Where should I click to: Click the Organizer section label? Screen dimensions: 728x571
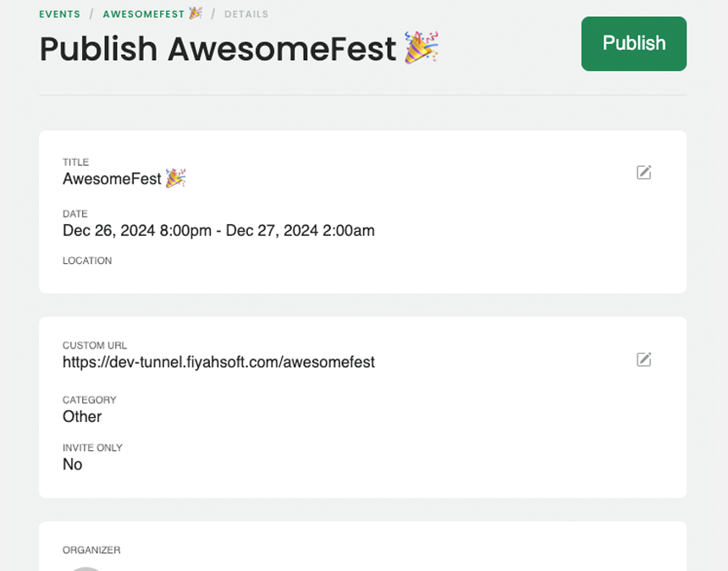pyautogui.click(x=91, y=550)
